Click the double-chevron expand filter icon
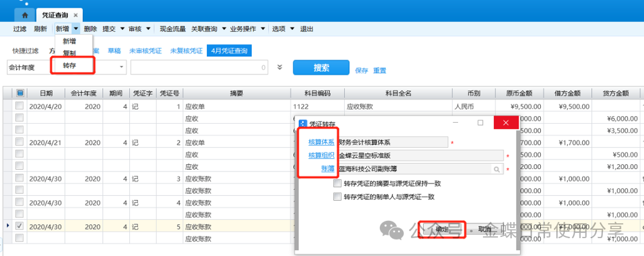Image resolution: width=644 pixels, height=256 pixels. point(280,67)
